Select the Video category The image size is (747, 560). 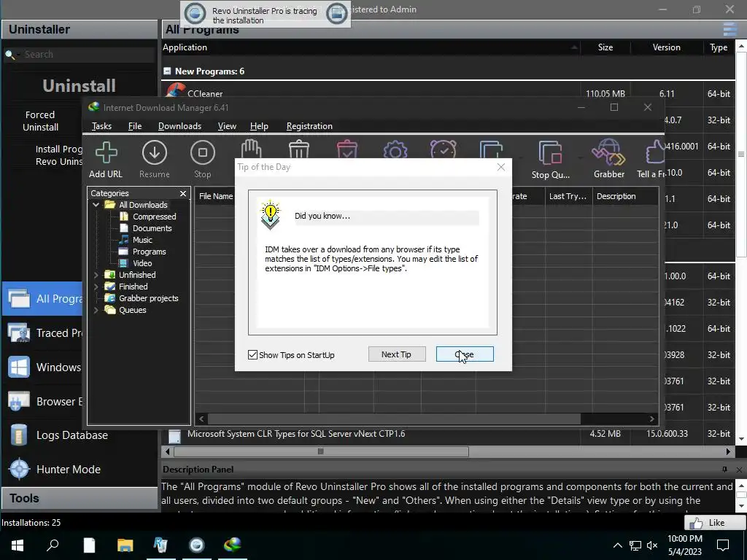tap(142, 263)
